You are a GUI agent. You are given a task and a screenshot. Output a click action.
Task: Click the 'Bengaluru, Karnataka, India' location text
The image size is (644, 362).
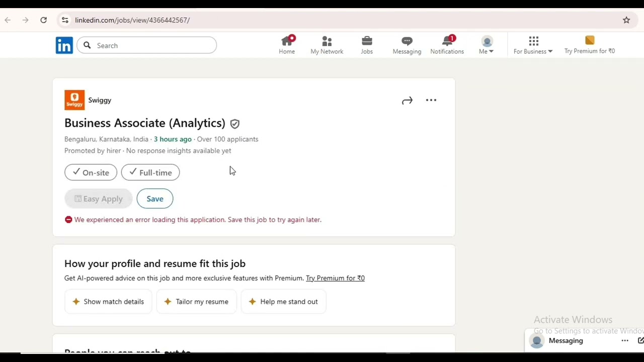106,139
